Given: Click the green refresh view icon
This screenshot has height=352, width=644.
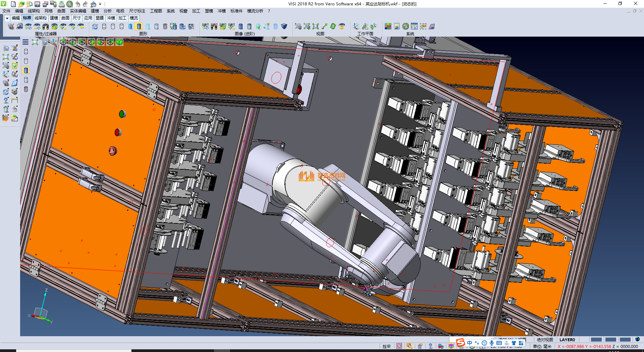Looking at the screenshot, I should (x=333, y=26).
